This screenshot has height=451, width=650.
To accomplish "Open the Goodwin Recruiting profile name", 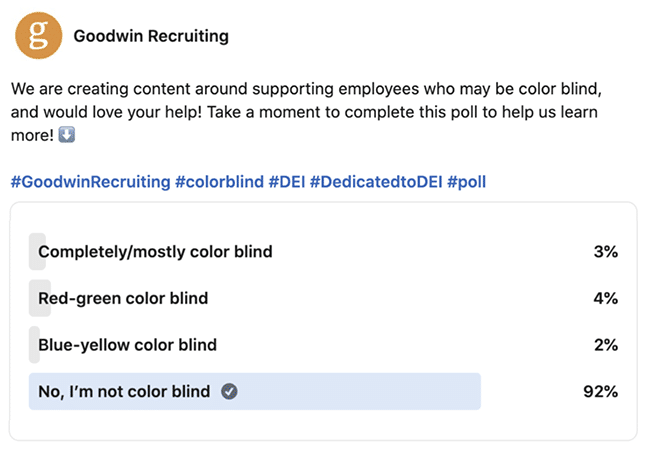I will pyautogui.click(x=151, y=36).
